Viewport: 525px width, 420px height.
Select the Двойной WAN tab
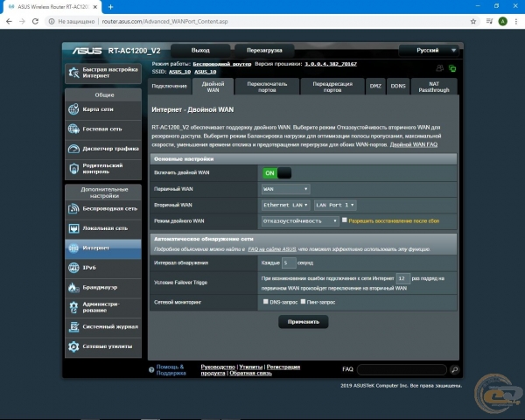coord(213,87)
